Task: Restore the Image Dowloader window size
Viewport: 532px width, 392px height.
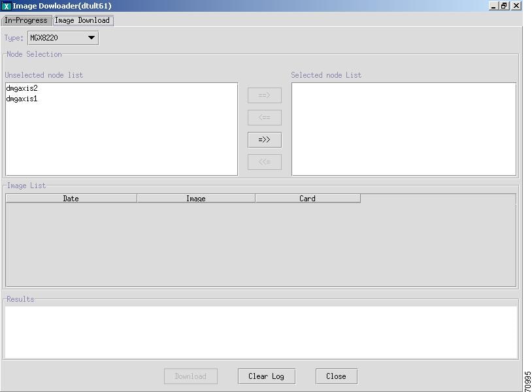Action: coord(504,6)
